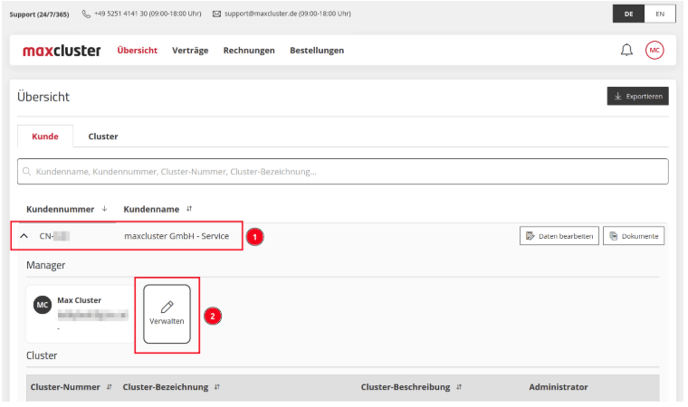Click the phone icon in support bar

[86, 14]
